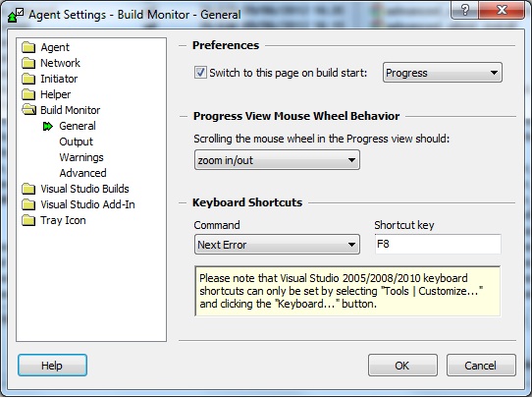Image resolution: width=532 pixels, height=398 pixels.
Task: Click the Visual Studio Builds folder icon
Action: pos(28,189)
